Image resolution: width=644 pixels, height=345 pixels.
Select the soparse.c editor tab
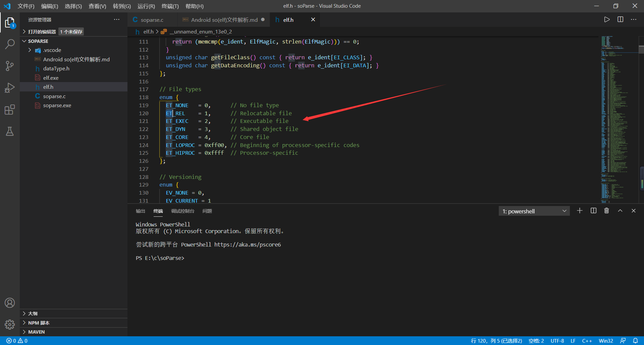(152, 20)
